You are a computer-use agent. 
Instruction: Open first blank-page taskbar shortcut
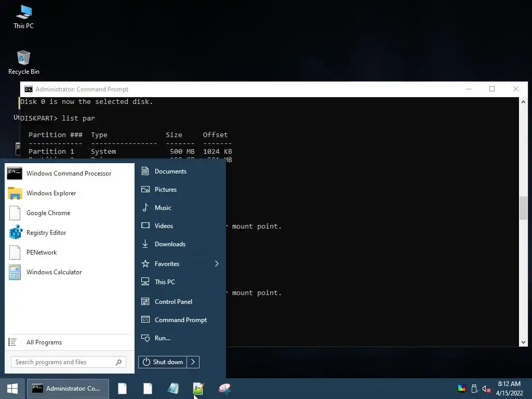(x=122, y=389)
